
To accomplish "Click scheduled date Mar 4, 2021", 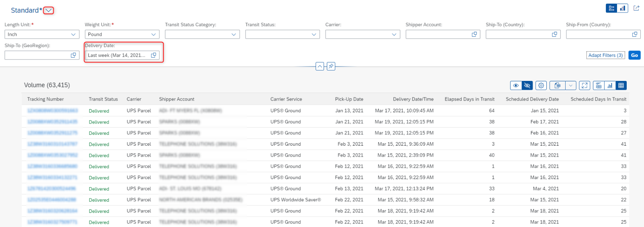I will [x=546, y=189].
